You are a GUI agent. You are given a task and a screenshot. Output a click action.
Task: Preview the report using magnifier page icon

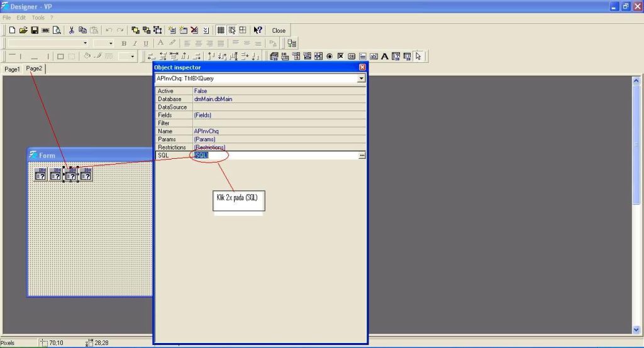tap(57, 30)
